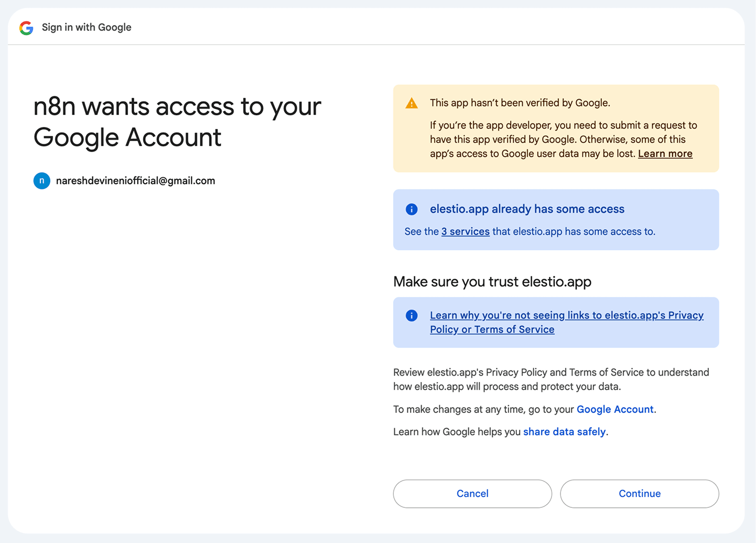Image resolution: width=756 pixels, height=543 pixels.
Task: Click the Cancel button
Action: tap(472, 494)
